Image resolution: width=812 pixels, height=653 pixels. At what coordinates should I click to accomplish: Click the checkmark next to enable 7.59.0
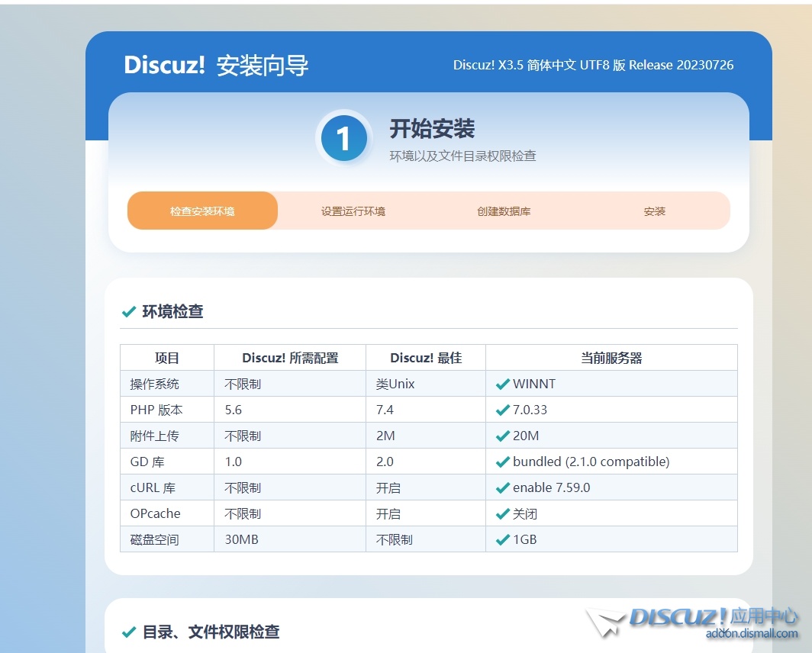coord(502,487)
